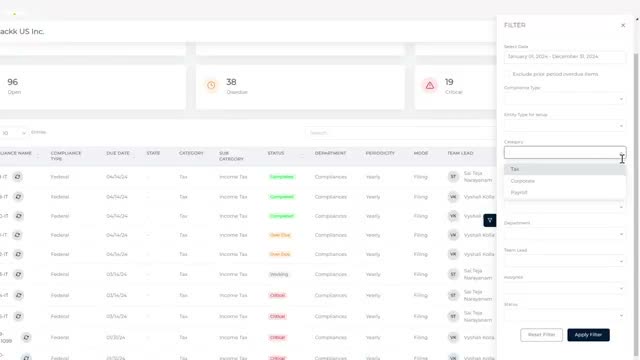Click the 96 Open summary card
Viewport: 640px width, 360px height.
pos(92,87)
